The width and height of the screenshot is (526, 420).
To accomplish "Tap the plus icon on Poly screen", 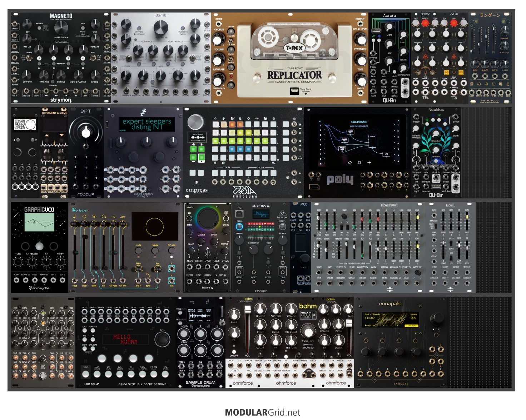I will (369, 162).
